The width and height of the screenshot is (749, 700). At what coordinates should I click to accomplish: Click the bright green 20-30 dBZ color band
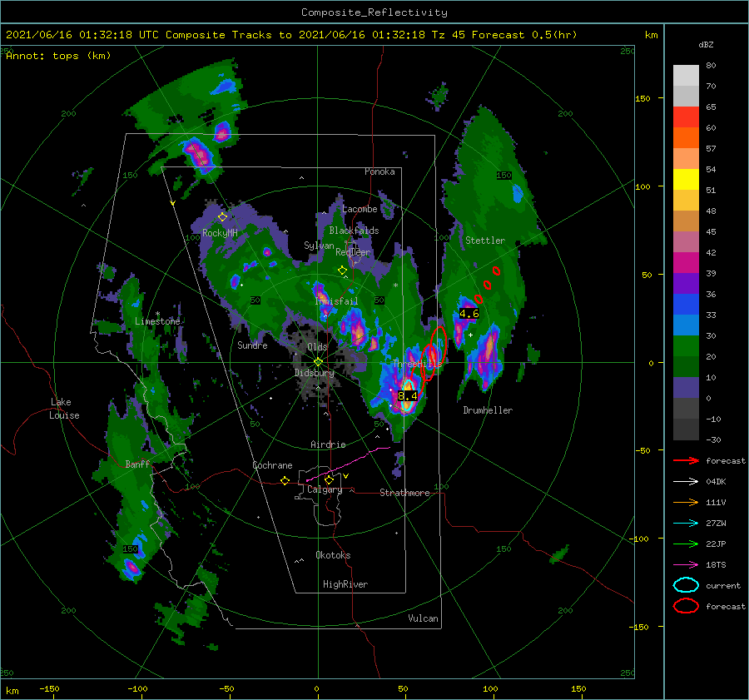686,346
